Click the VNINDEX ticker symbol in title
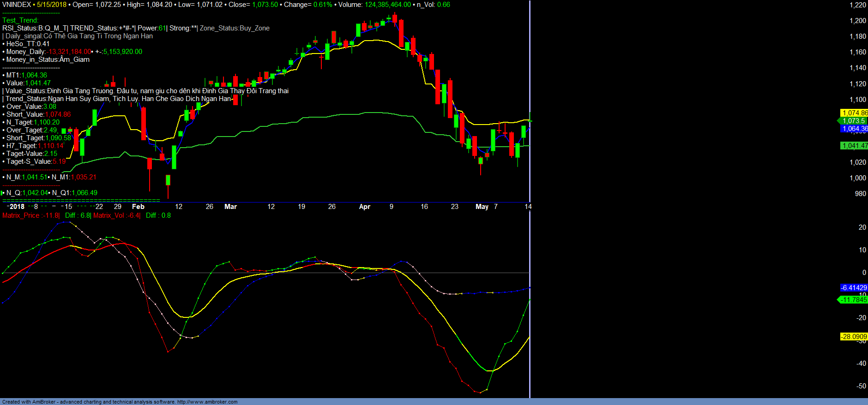The width and height of the screenshot is (868, 405). 17,5
